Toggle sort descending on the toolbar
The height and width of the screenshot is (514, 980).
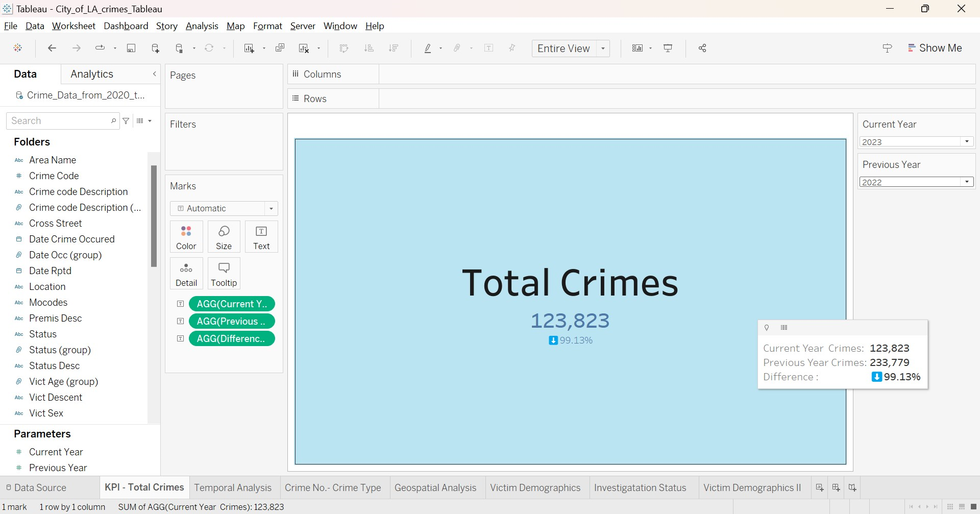click(x=394, y=48)
